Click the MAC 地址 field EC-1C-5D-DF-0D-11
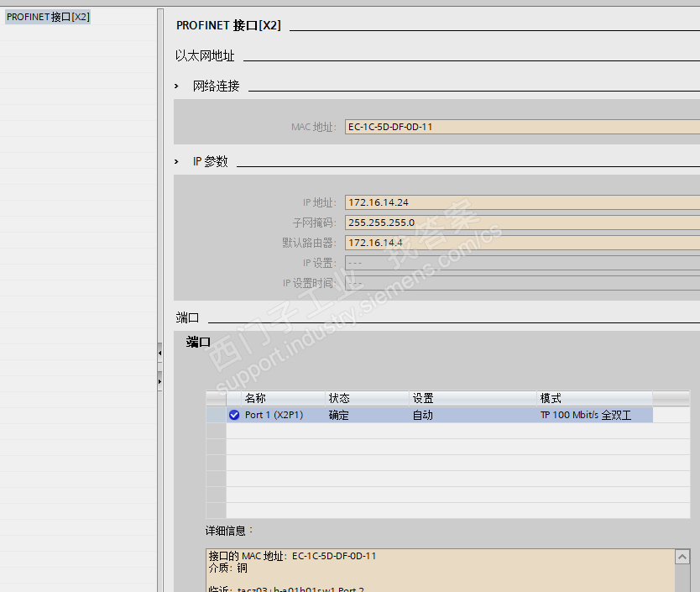This screenshot has height=592, width=700. click(x=522, y=127)
